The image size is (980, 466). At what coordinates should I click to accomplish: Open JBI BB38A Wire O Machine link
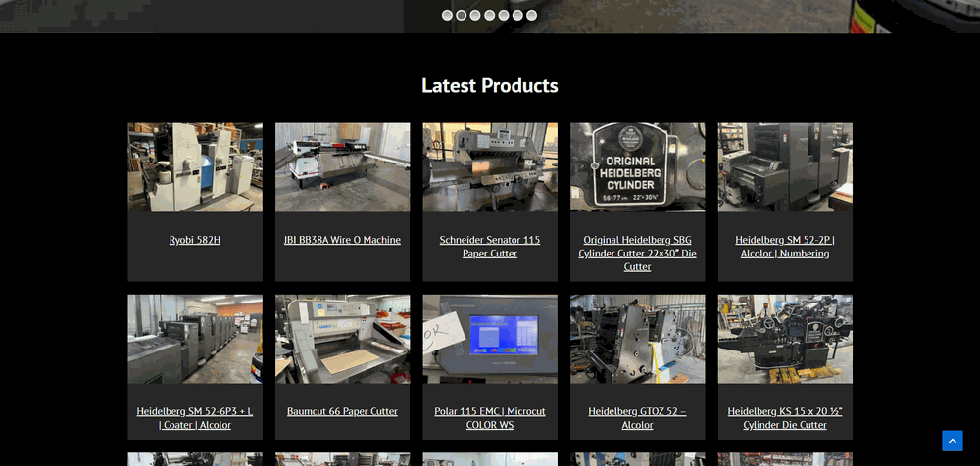pos(342,240)
